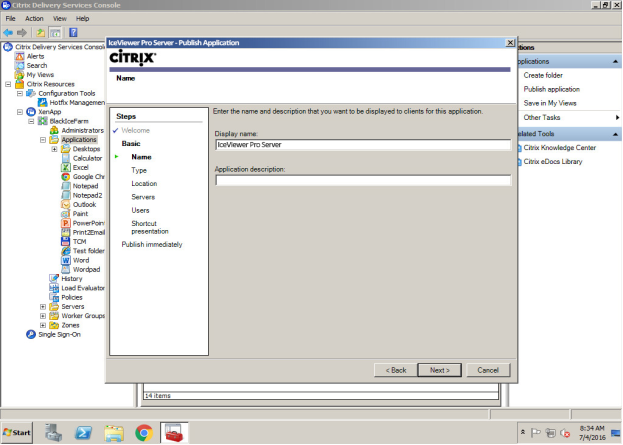Click the Application description field
The height and width of the screenshot is (445, 623).
click(363, 180)
